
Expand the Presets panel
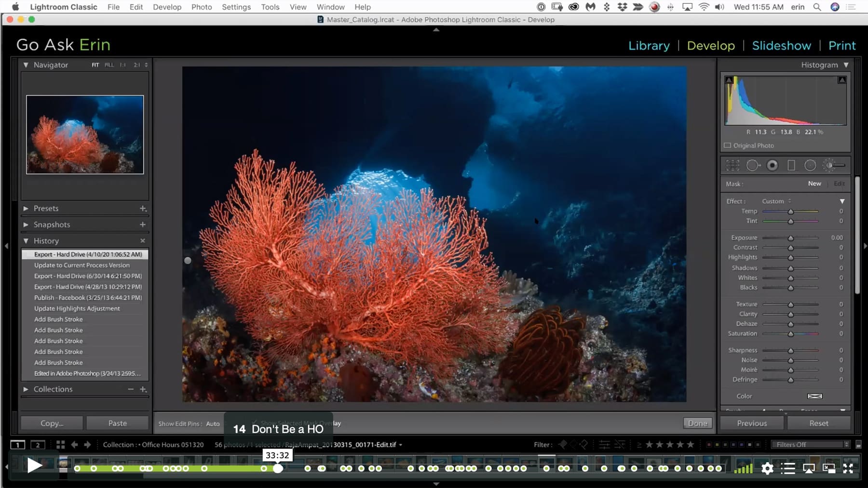tap(26, 209)
